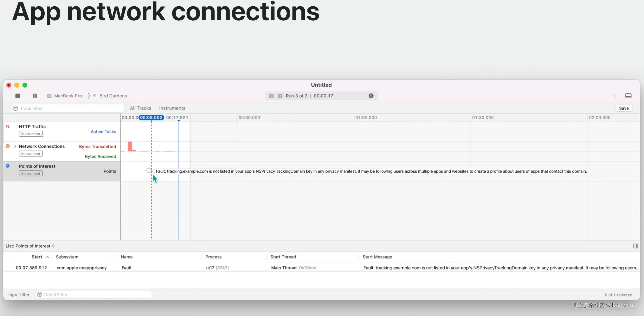Go to the previous run arrow
644x316 pixels.
[271, 96]
